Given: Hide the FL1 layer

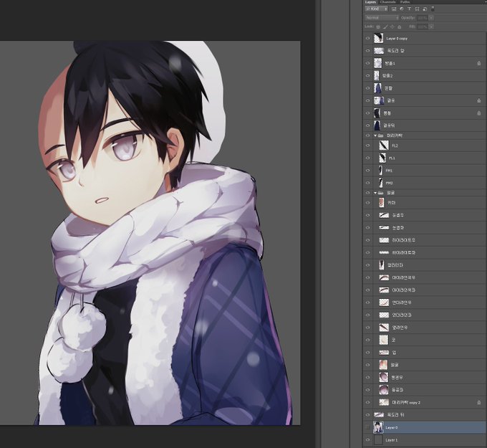Looking at the screenshot, I should (368, 158).
